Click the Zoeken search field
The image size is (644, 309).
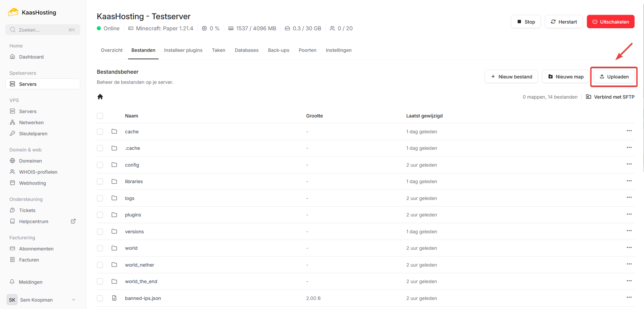(x=43, y=30)
